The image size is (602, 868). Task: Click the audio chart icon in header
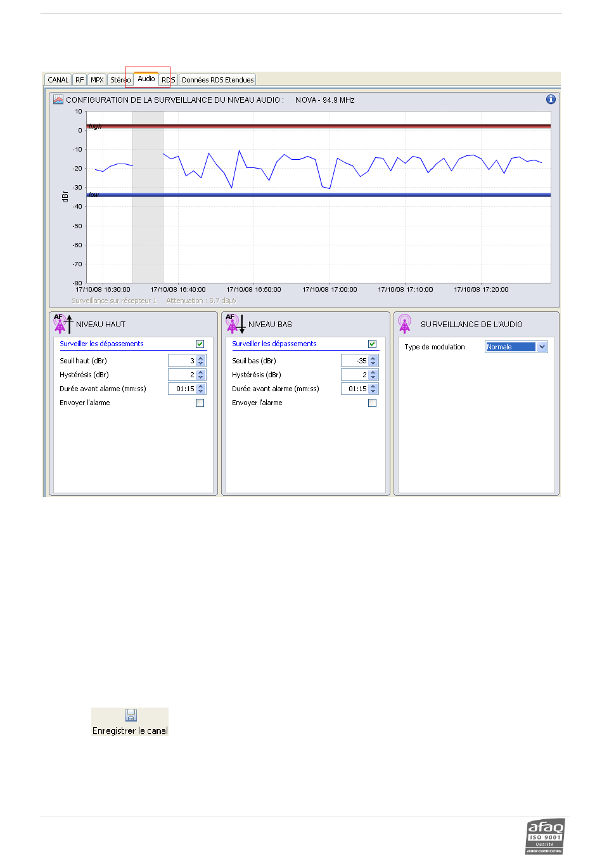(x=58, y=100)
